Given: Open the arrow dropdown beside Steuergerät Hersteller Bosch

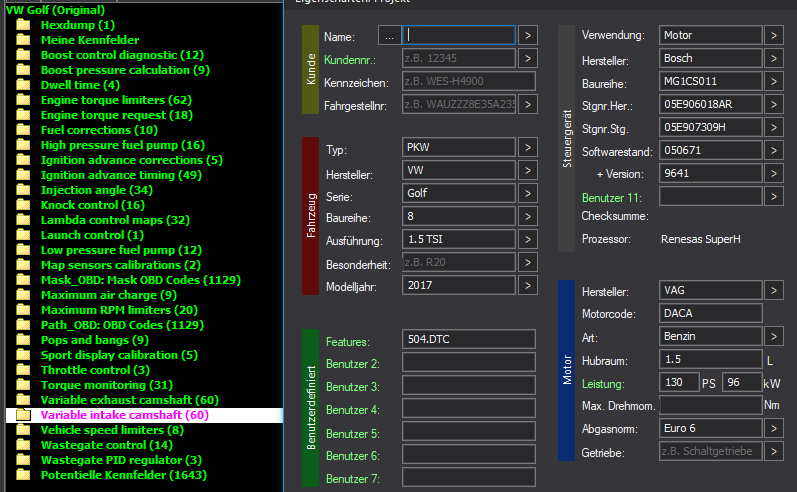Looking at the screenshot, I should (774, 58).
